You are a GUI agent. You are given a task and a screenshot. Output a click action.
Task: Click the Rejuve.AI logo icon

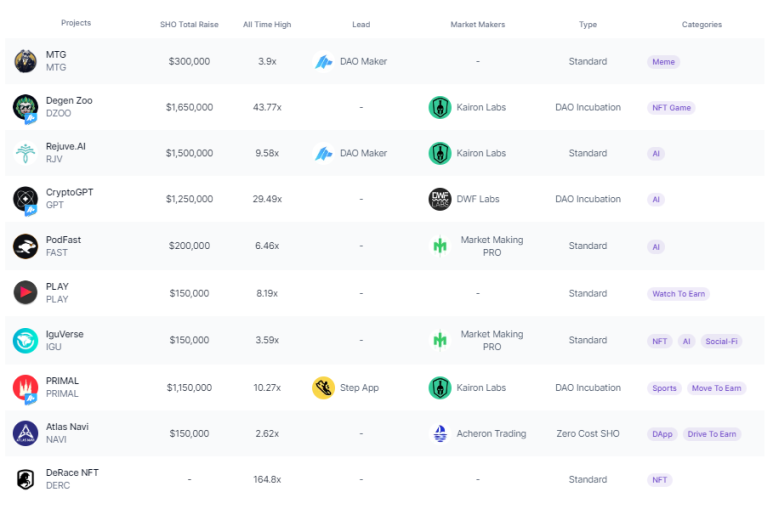point(25,153)
